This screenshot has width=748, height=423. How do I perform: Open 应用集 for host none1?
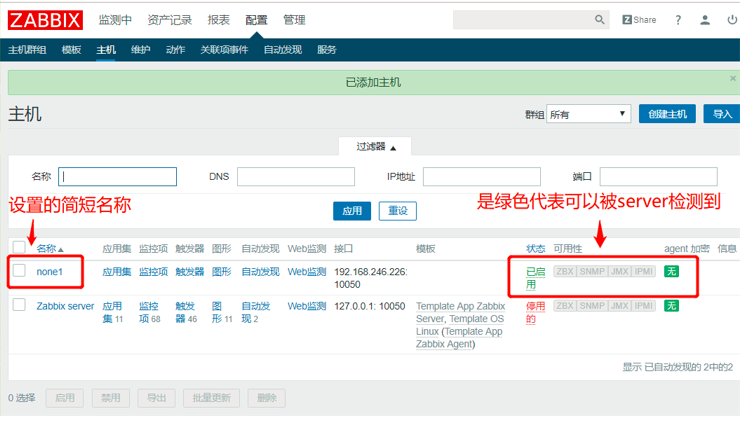(x=116, y=271)
